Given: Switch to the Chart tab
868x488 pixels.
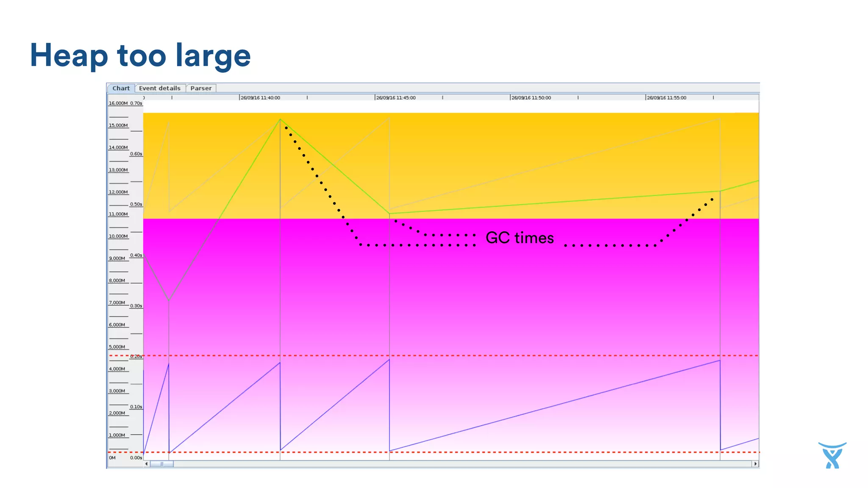Looking at the screenshot, I should (121, 88).
